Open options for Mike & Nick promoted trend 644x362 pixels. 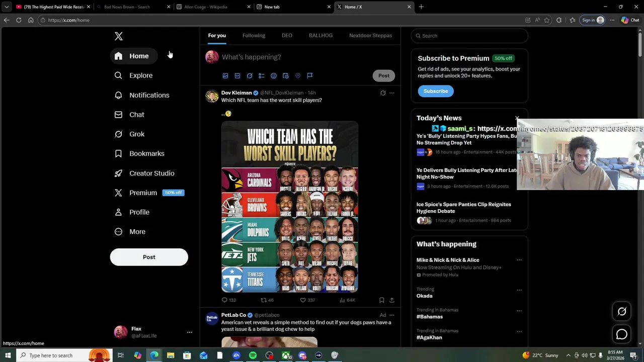519,260
